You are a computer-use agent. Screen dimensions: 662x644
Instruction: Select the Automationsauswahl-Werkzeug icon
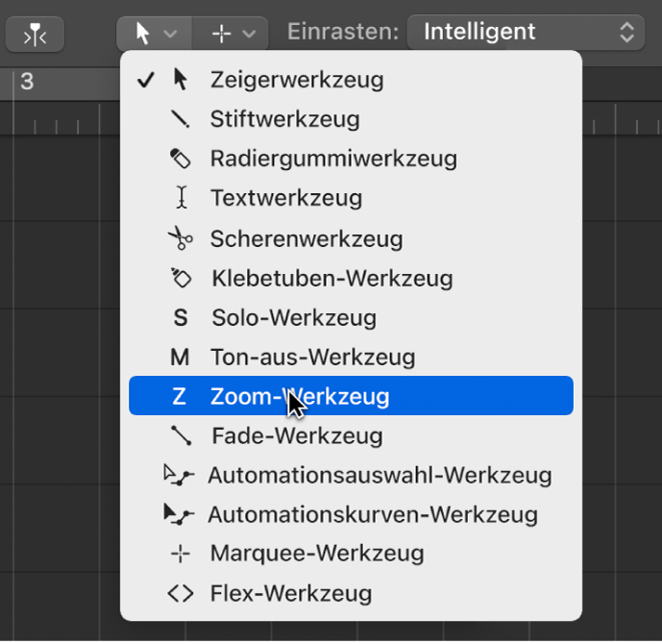pyautogui.click(x=179, y=475)
